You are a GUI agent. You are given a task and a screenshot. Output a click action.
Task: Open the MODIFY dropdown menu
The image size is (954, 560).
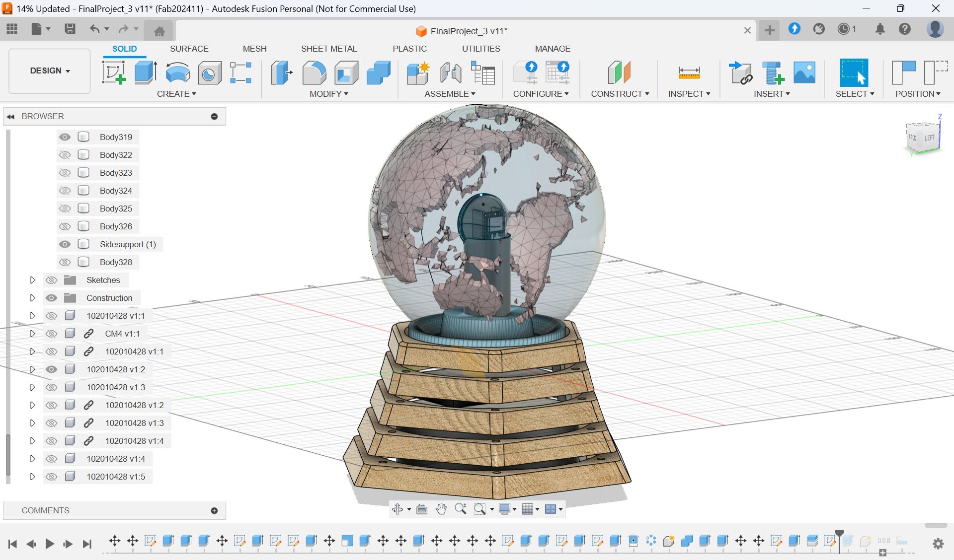tap(328, 94)
